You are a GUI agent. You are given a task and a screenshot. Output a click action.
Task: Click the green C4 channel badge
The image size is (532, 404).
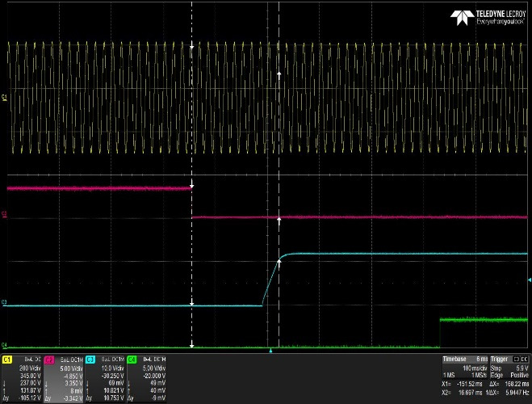tap(131, 358)
